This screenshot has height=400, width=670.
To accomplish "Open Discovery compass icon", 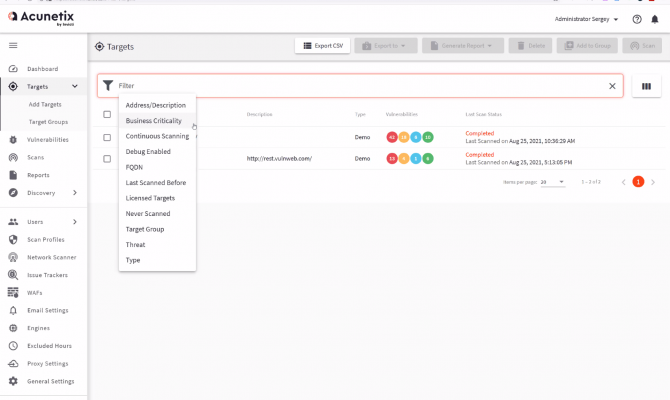I will [13, 193].
